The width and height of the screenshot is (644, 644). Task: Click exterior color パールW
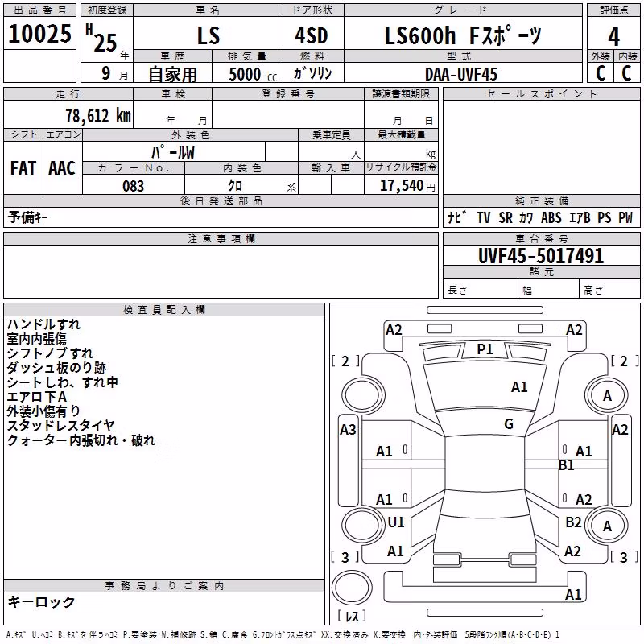click(173, 152)
